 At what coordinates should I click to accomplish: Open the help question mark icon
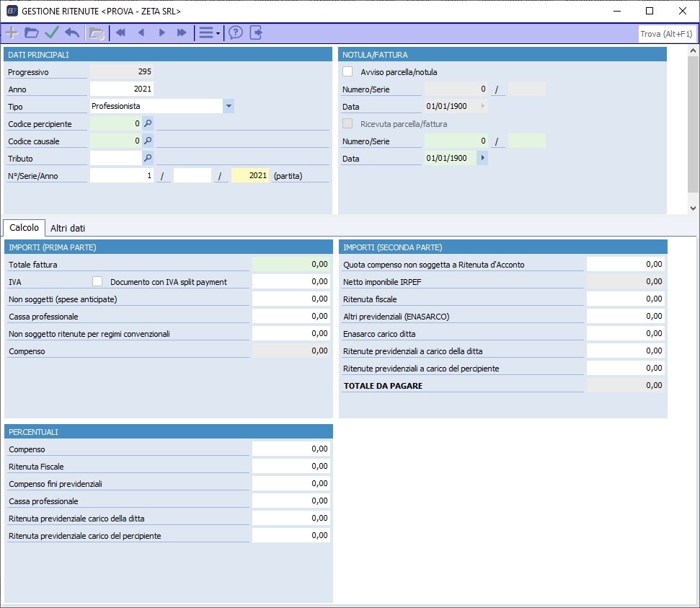tap(235, 32)
